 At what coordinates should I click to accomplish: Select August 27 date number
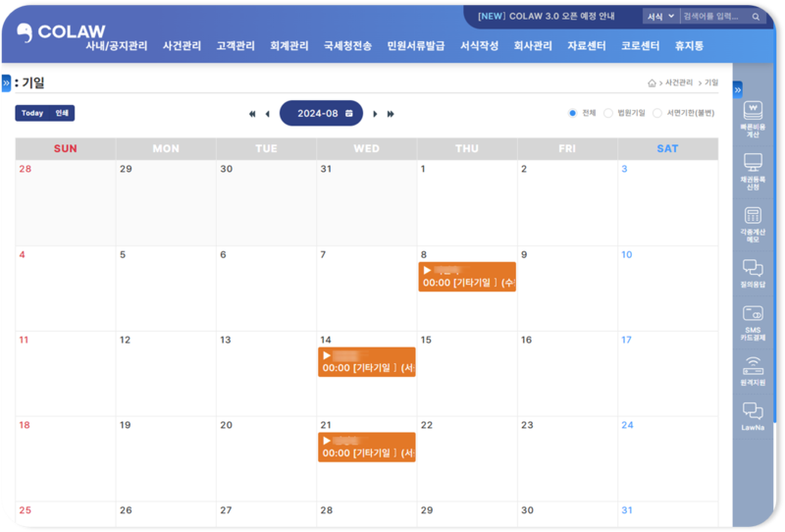[226, 510]
